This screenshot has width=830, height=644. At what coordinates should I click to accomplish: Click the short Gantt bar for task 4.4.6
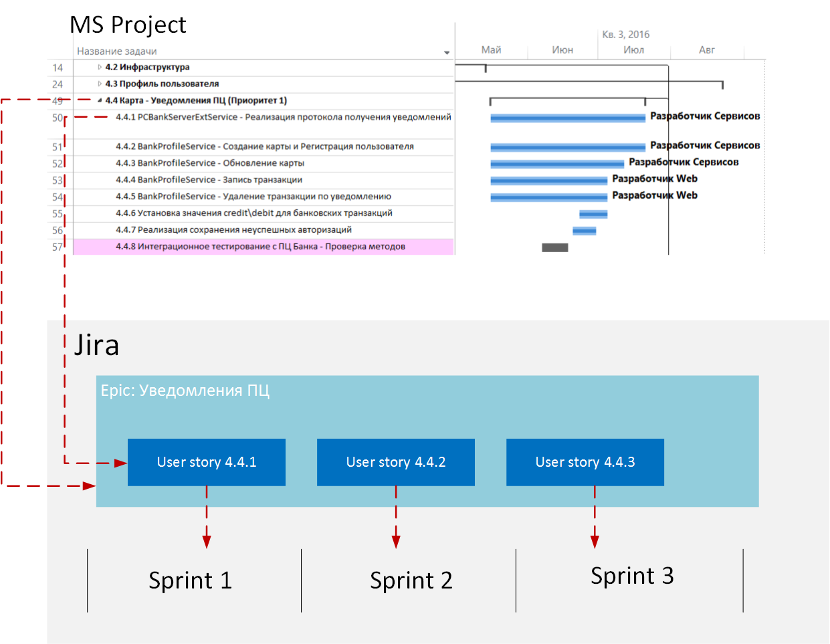tap(593, 214)
